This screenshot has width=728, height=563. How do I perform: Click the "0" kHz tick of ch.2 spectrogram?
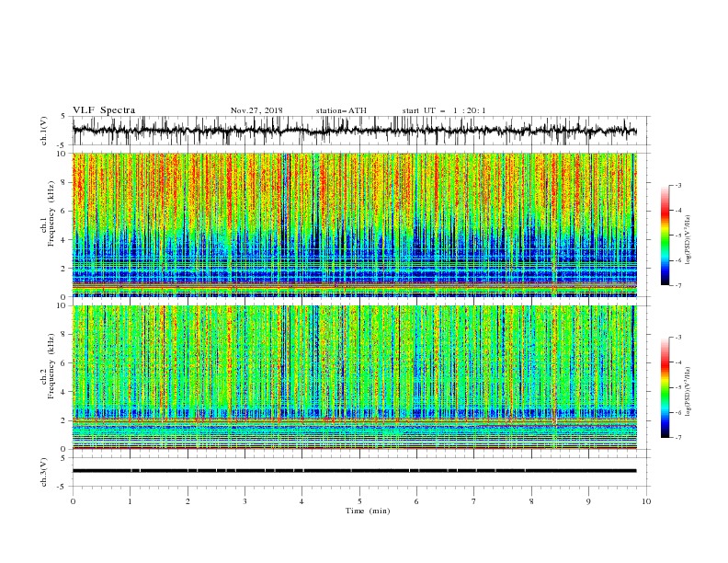point(65,449)
